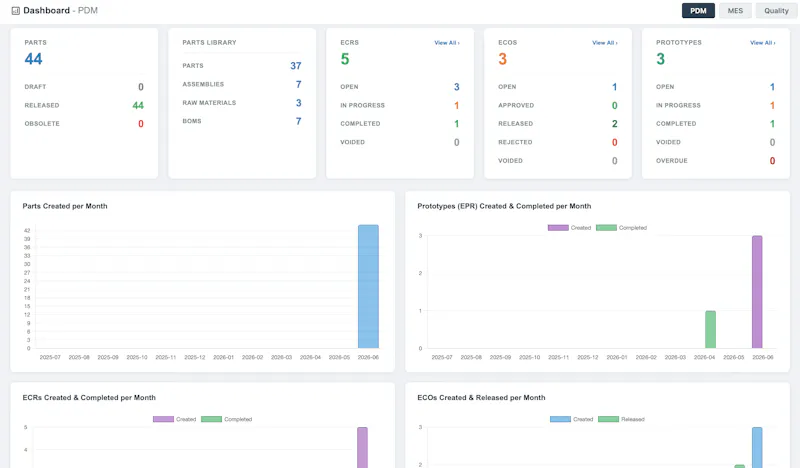Open View All in the ECRS card
800x468 pixels.
pos(446,43)
